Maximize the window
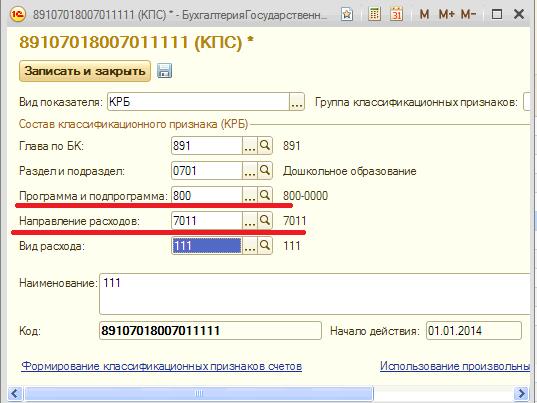This screenshot has height=403, width=537. pyautogui.click(x=497, y=14)
